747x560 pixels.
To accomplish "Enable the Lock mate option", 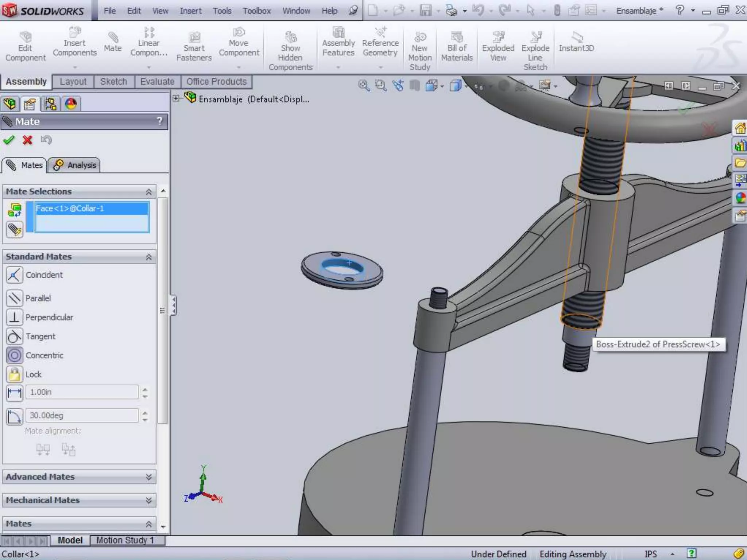I will tap(15, 374).
